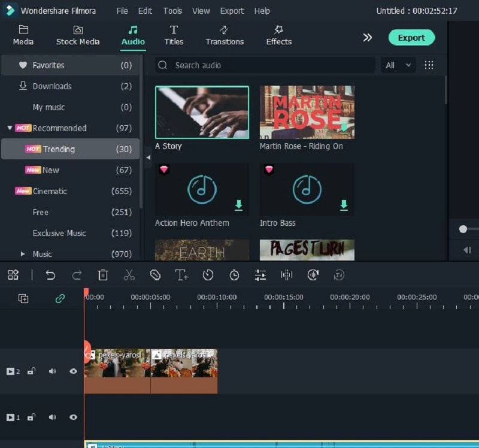Click the Duration stopwatch icon
This screenshot has width=479, height=448.
pyautogui.click(x=234, y=275)
